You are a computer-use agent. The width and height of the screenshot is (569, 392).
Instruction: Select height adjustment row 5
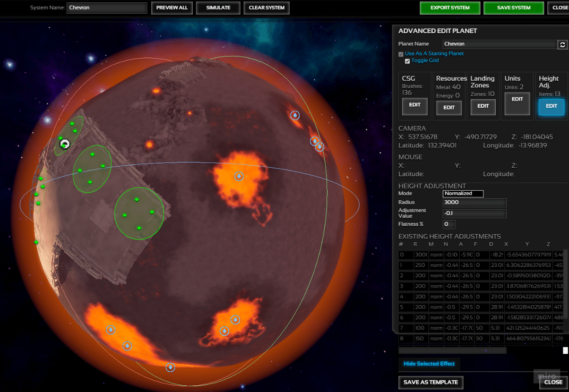click(x=481, y=307)
